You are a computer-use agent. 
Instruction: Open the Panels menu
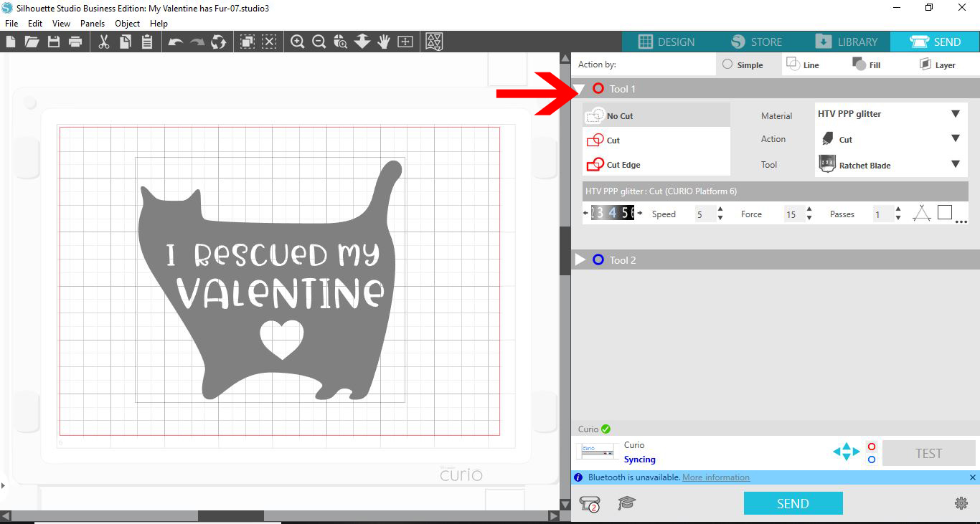click(93, 23)
